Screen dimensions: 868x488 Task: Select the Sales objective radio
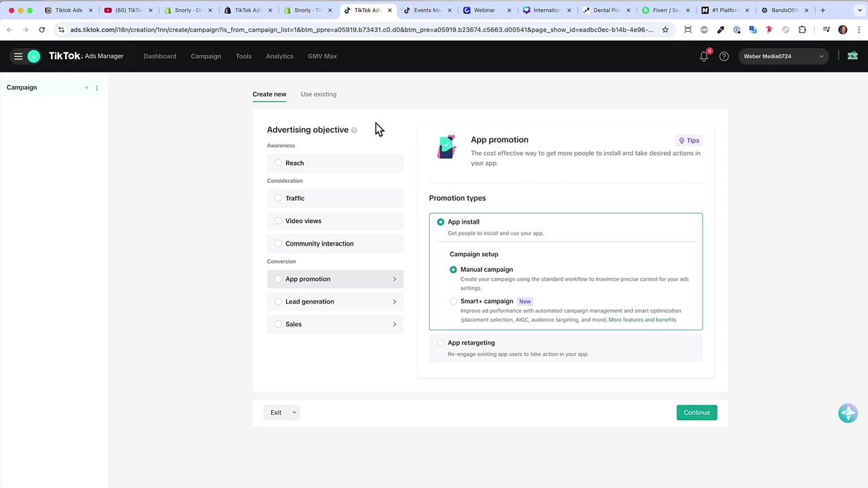(279, 325)
